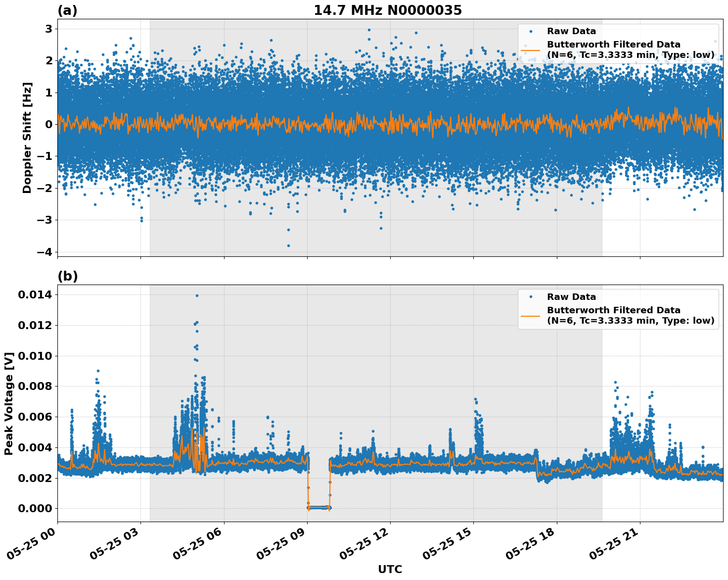Click the highest voltage spike near 0.014 V

pos(197,295)
